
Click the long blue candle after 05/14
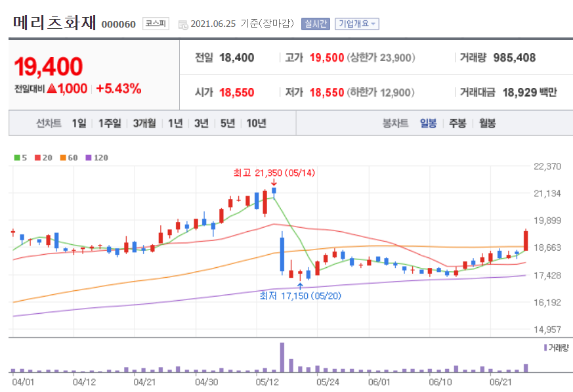[282, 254]
